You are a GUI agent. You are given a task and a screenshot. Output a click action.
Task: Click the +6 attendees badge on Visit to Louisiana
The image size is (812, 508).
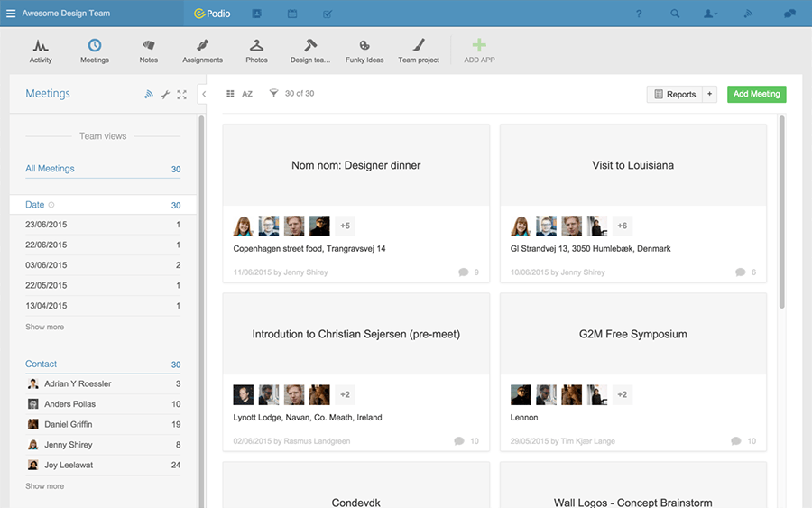[x=622, y=226]
